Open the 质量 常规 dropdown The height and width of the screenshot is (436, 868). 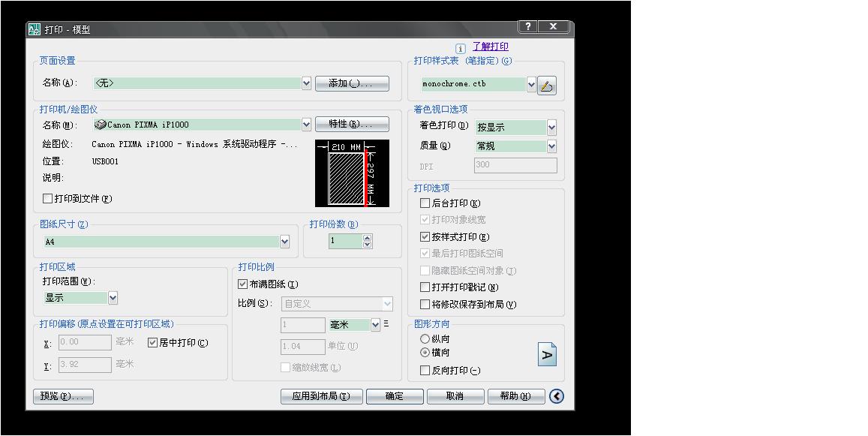click(552, 146)
